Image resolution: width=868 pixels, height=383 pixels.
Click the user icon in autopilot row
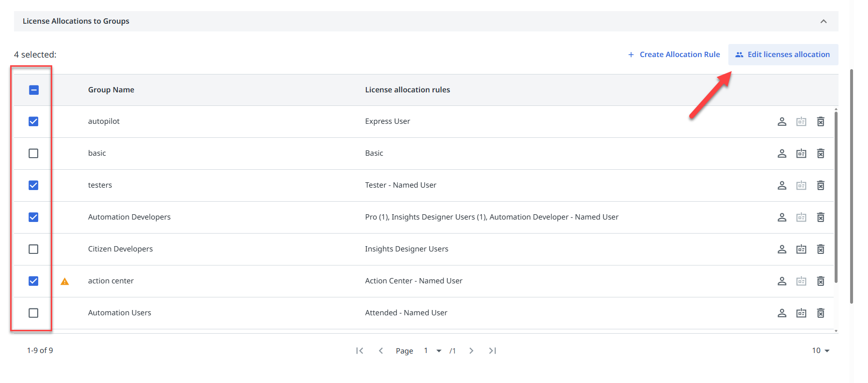click(781, 121)
